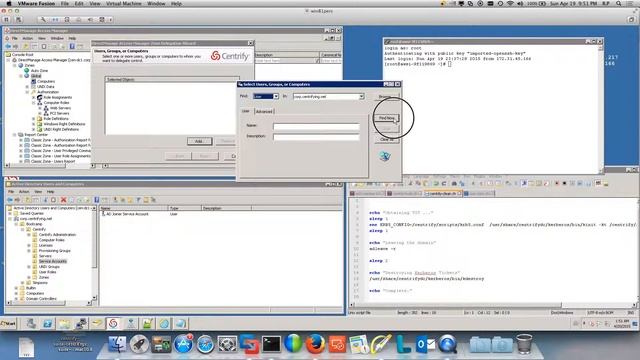The height and width of the screenshot is (360, 640).
Task: Open the file explorer folder in Windows taskbar
Action: point(64,324)
